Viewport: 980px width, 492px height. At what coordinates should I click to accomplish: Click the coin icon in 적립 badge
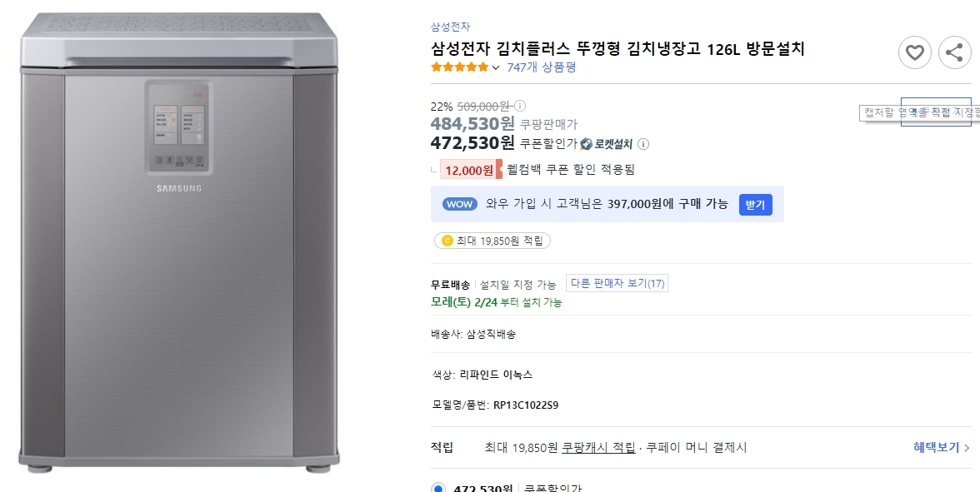coord(447,241)
